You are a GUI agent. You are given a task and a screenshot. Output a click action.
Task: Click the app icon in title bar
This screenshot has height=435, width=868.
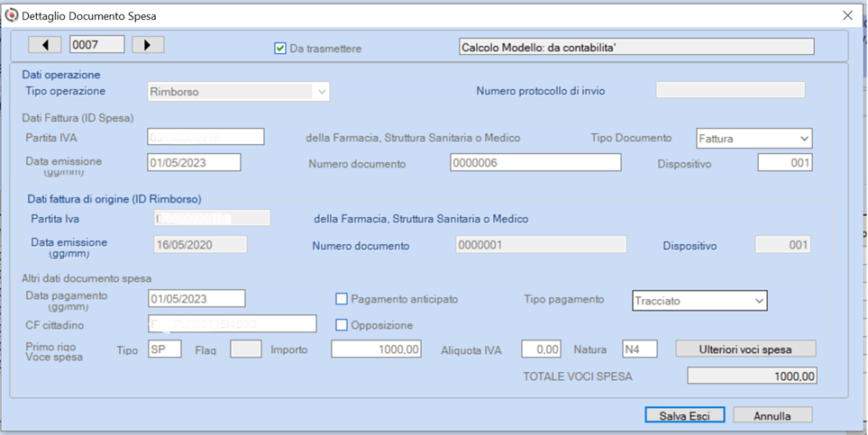[x=11, y=15]
